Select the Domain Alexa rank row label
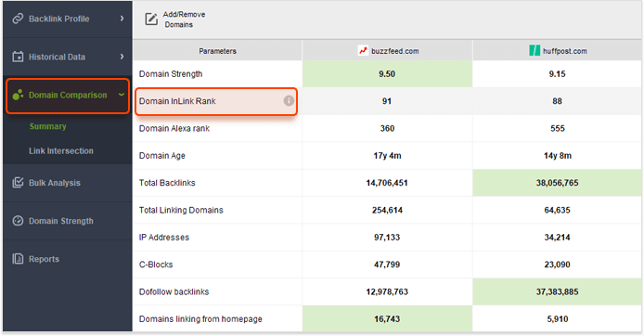The width and height of the screenshot is (644, 336). 174,129
